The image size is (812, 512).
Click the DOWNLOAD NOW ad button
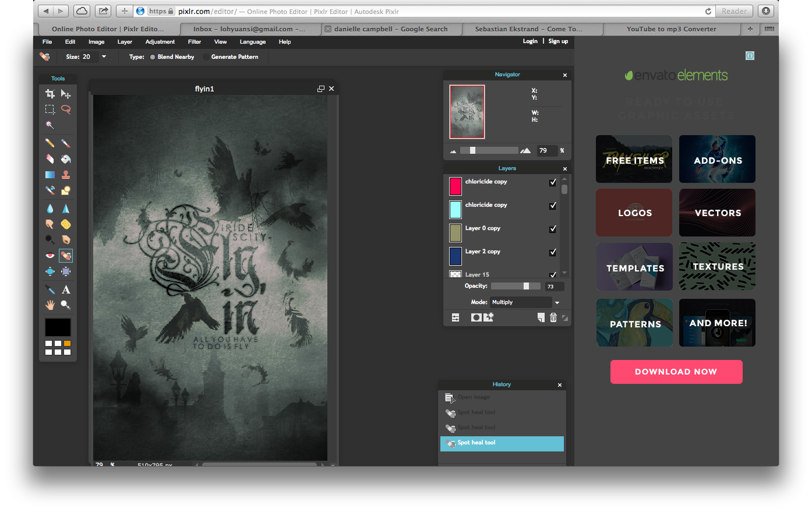676,372
